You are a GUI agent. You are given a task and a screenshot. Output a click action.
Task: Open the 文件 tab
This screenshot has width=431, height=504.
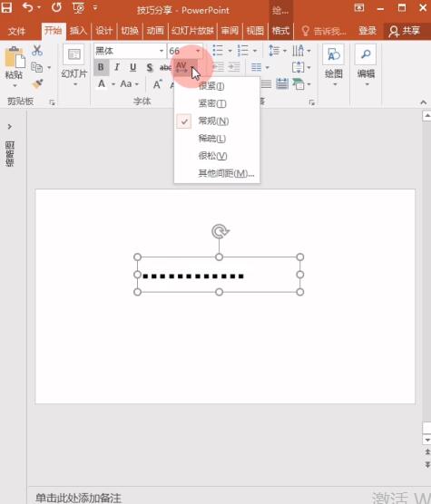point(16,31)
